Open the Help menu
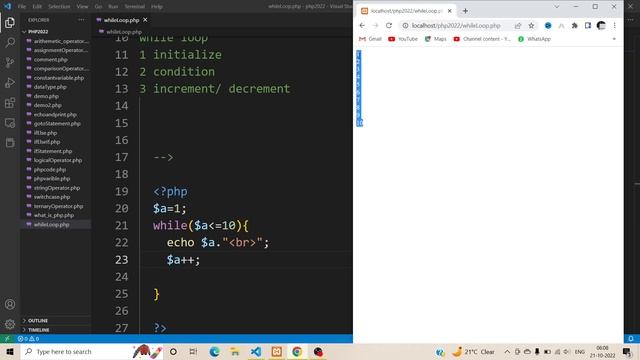The height and width of the screenshot is (360, 640). click(x=157, y=7)
